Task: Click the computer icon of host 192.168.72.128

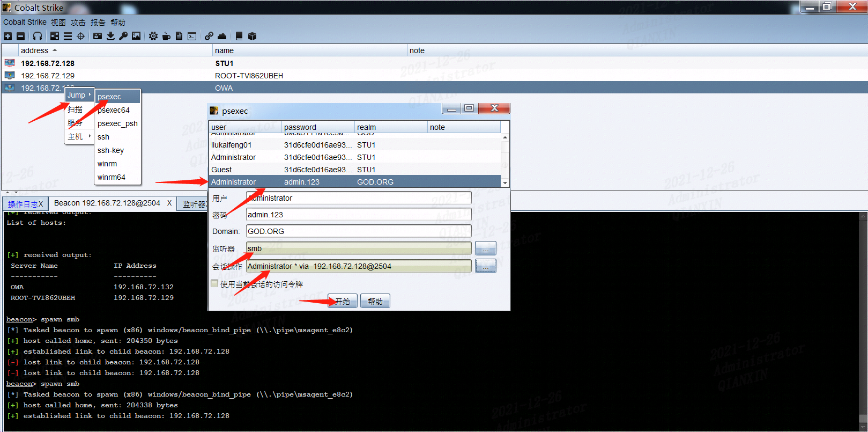Action: (10, 63)
